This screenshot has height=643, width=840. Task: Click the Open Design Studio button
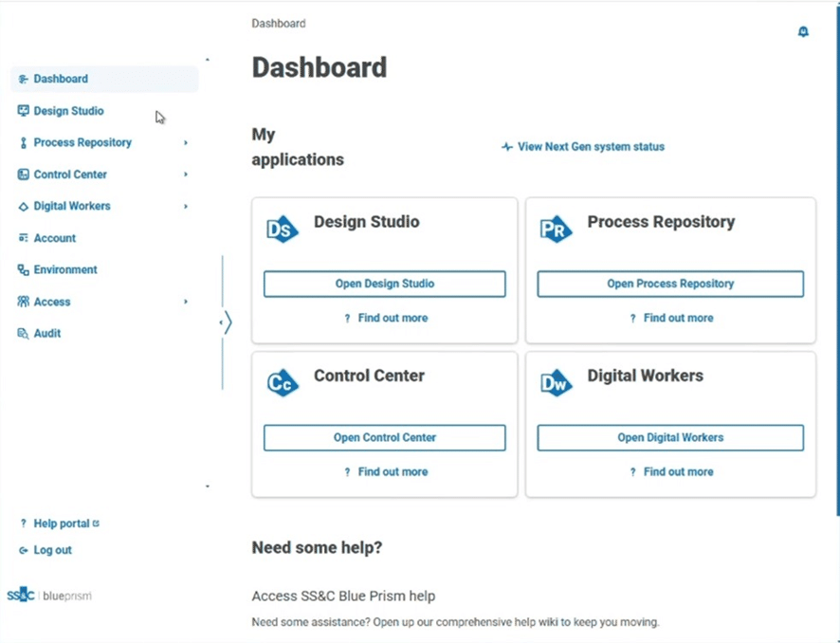pos(385,284)
